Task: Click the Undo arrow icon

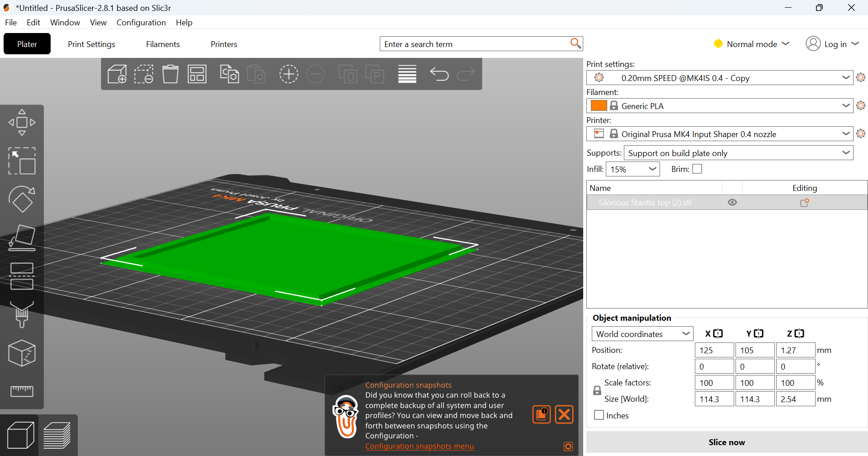Action: point(439,74)
